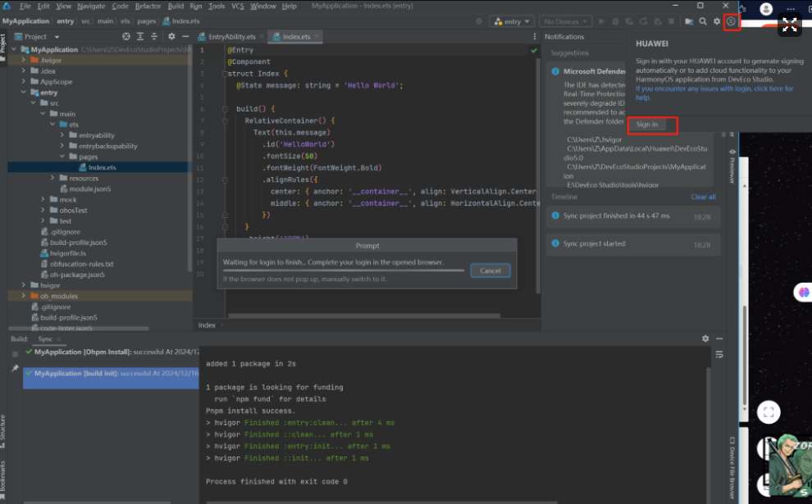Expand the oh_modules folder
This screenshot has height=504, width=812.
tap(23, 296)
